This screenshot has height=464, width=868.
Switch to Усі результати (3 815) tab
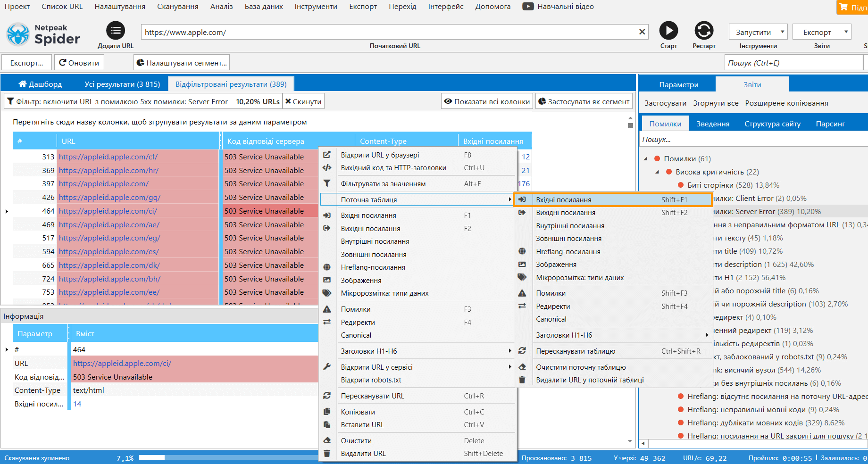point(122,84)
